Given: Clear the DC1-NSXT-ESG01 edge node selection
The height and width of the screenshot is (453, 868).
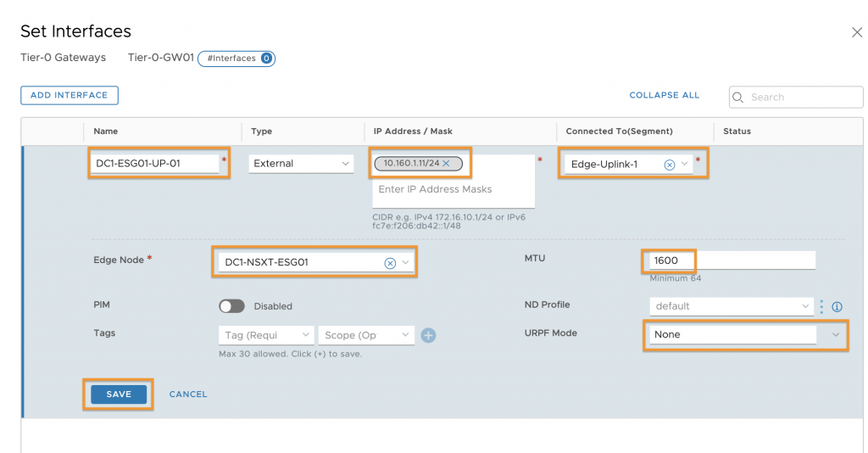Looking at the screenshot, I should coord(390,263).
